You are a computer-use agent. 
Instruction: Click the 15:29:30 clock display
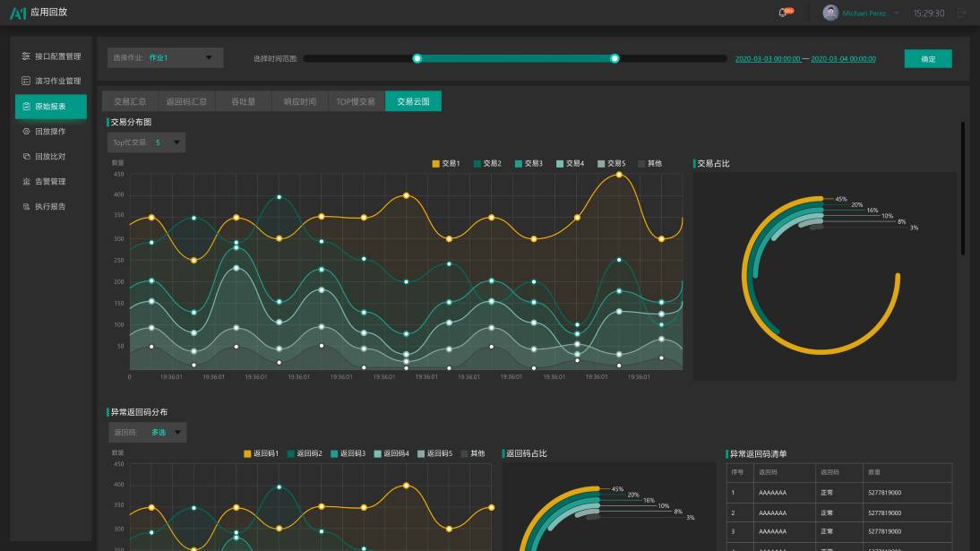click(x=929, y=13)
